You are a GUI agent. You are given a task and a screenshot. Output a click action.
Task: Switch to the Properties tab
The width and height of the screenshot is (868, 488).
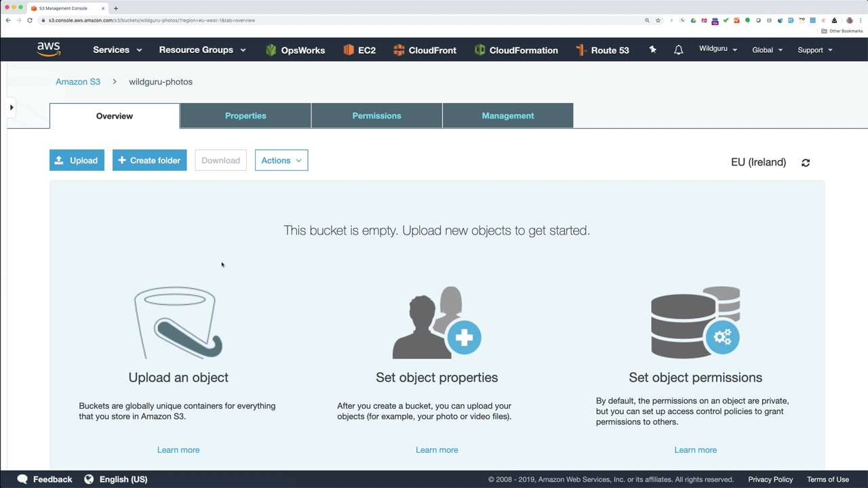245,116
